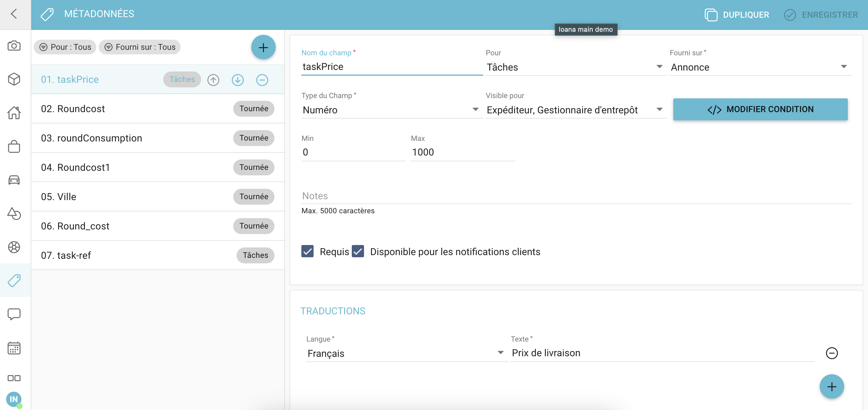Click the Tâches tag on task-ref row

click(x=256, y=255)
